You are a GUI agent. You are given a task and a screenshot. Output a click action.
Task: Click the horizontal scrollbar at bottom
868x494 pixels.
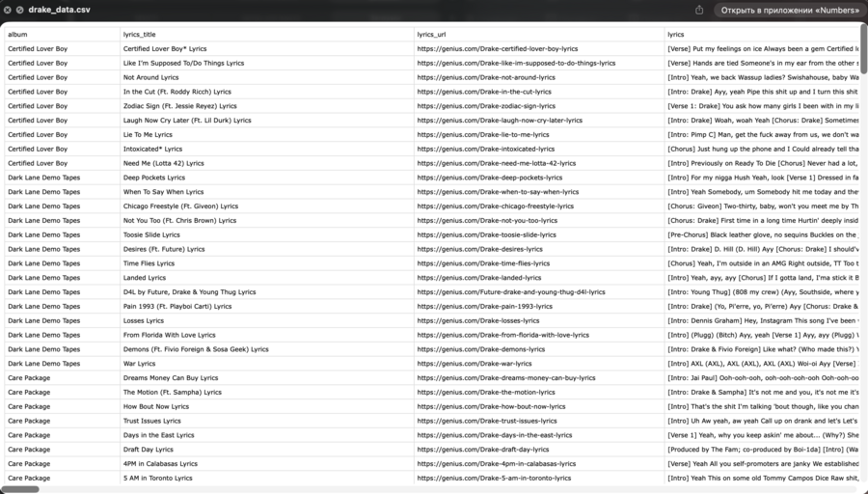20,489
